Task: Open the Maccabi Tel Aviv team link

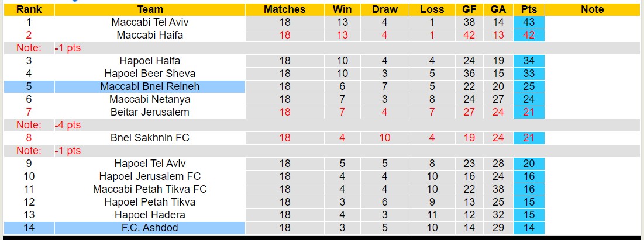Action: (x=150, y=22)
